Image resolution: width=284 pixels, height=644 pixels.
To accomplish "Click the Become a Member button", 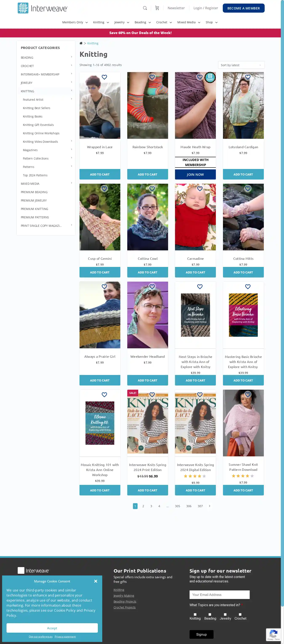I will (x=243, y=8).
